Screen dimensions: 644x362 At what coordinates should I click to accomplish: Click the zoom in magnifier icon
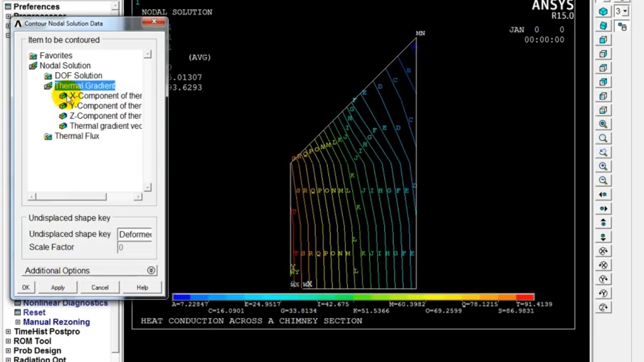[x=603, y=166]
